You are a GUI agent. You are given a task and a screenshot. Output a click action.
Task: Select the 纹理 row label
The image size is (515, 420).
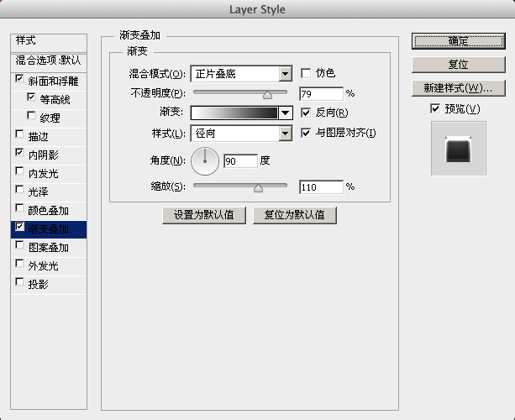pos(50,118)
